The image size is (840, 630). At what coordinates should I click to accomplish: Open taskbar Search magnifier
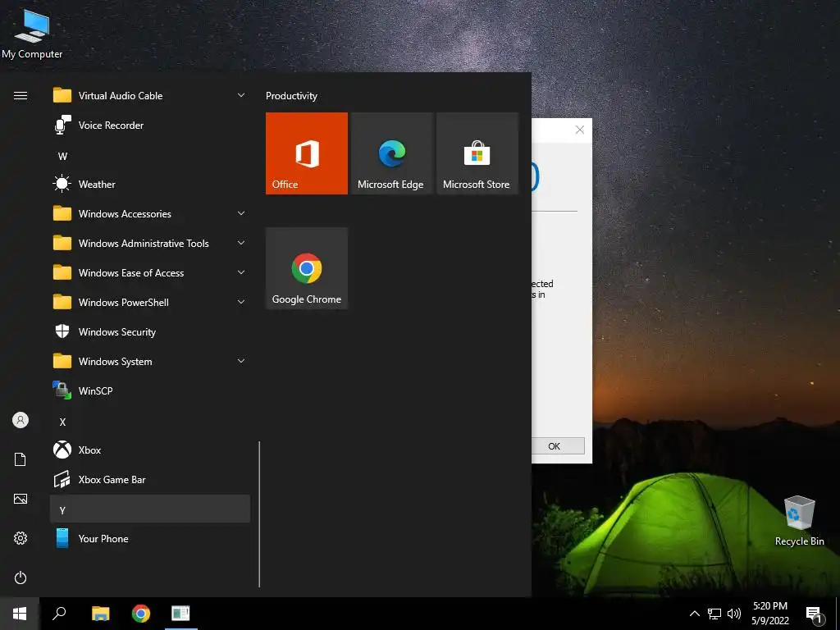click(59, 614)
